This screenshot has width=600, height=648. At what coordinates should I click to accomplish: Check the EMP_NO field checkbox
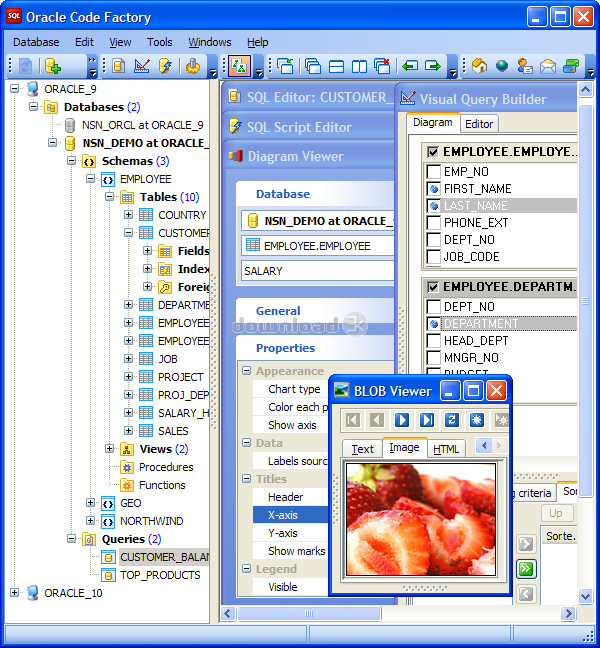[x=433, y=172]
